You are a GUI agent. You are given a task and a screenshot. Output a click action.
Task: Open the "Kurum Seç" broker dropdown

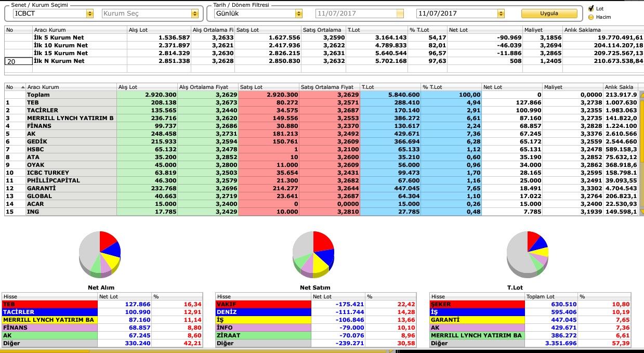[195, 14]
